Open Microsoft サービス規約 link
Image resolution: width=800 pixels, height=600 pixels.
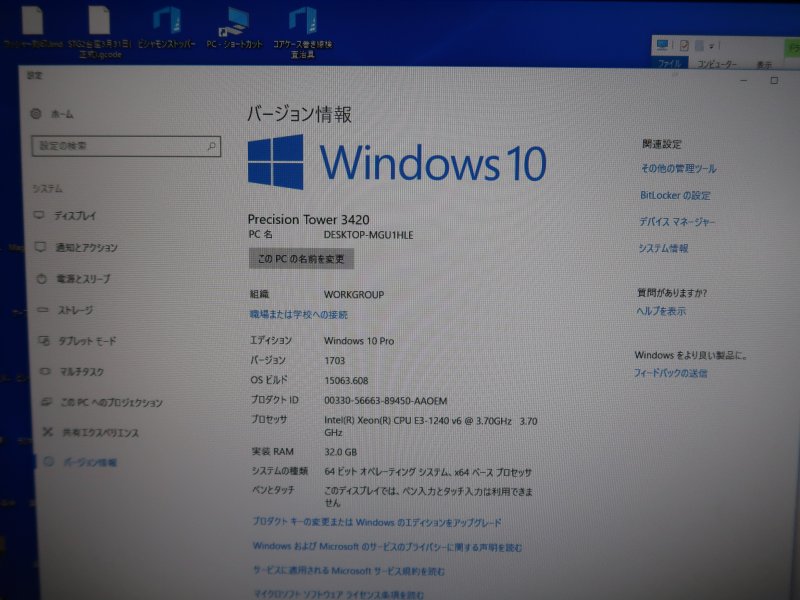coord(349,570)
